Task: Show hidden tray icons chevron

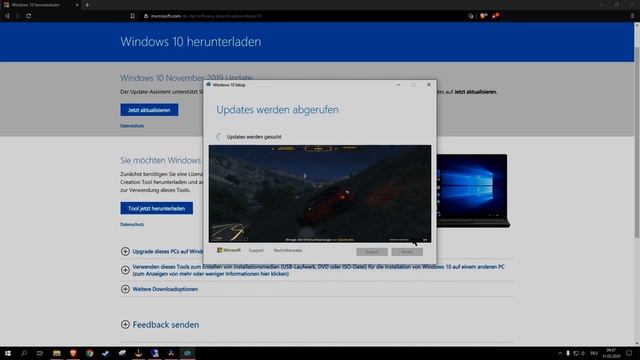Action: [x=560, y=353]
